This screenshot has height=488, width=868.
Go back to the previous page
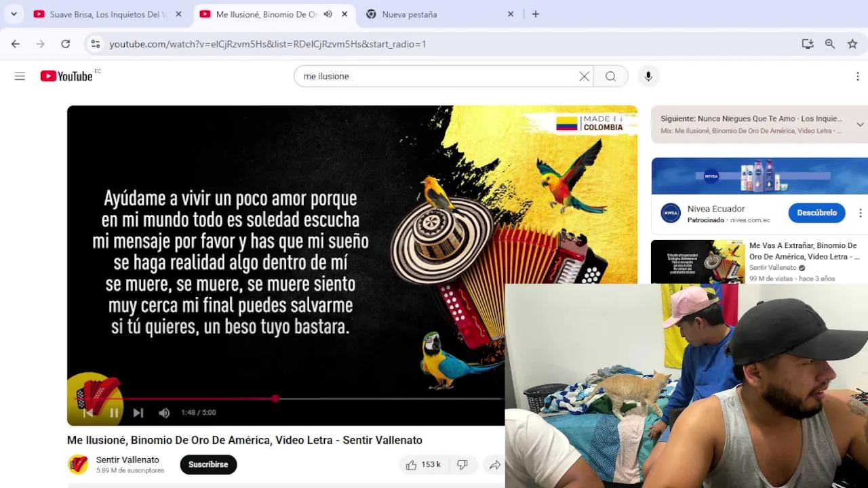click(16, 44)
